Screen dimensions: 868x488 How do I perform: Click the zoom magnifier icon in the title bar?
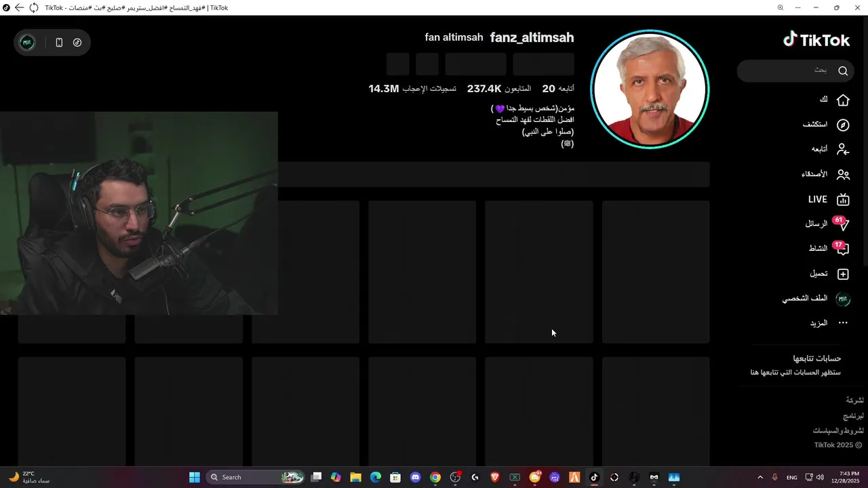pyautogui.click(x=781, y=7)
